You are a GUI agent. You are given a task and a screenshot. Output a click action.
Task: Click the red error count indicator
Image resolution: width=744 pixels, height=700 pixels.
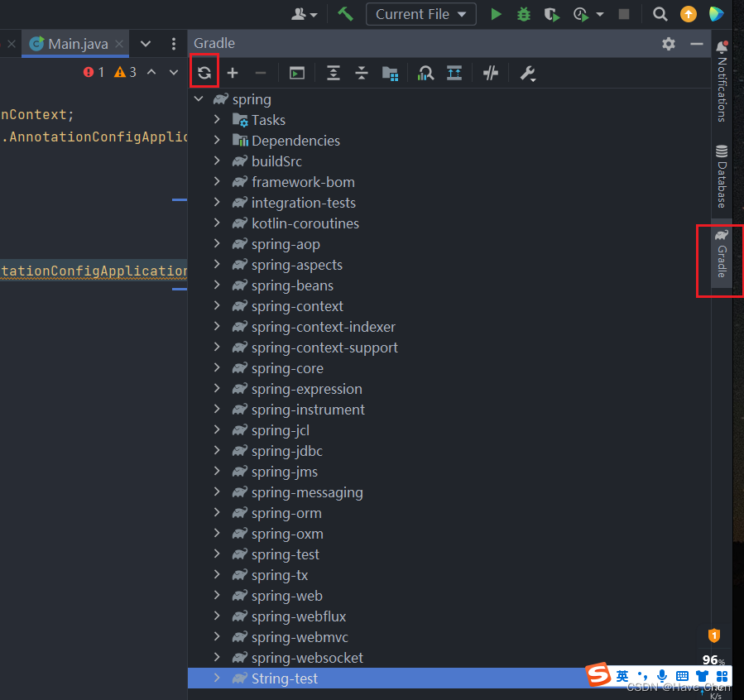coord(94,72)
